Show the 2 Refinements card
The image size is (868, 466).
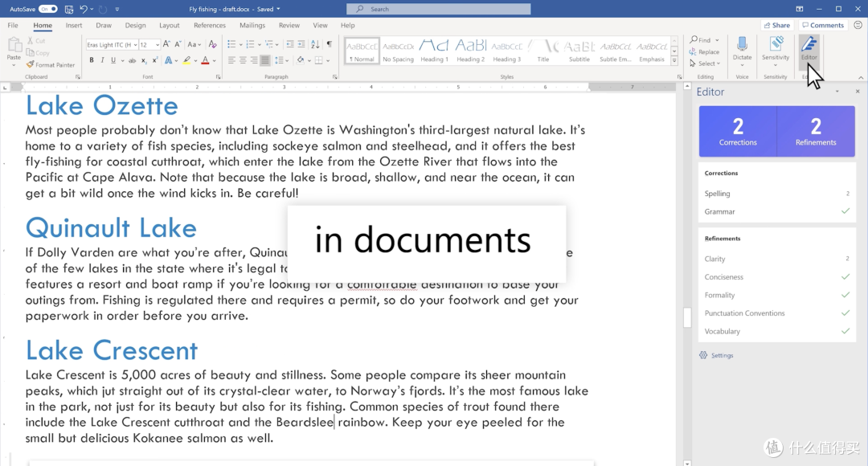coord(816,131)
